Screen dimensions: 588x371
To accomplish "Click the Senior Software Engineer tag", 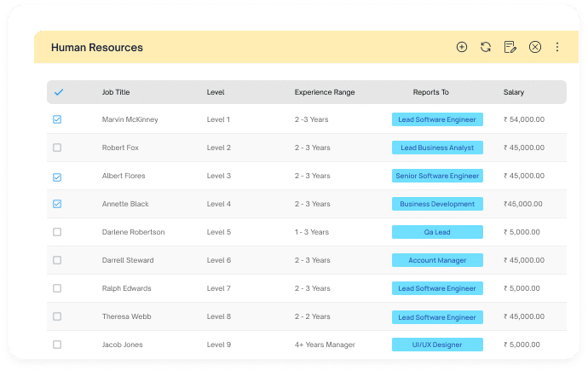I will point(437,176).
